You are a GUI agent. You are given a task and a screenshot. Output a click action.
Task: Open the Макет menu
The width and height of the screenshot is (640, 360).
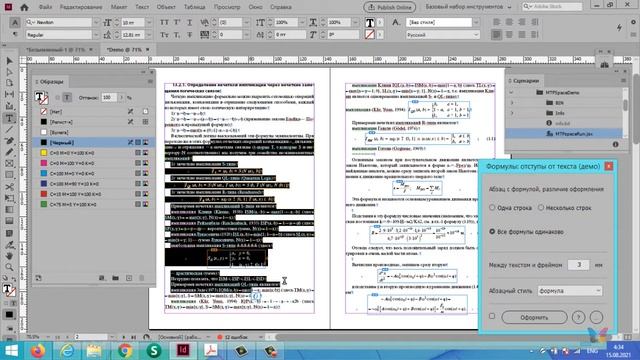pyautogui.click(x=119, y=7)
